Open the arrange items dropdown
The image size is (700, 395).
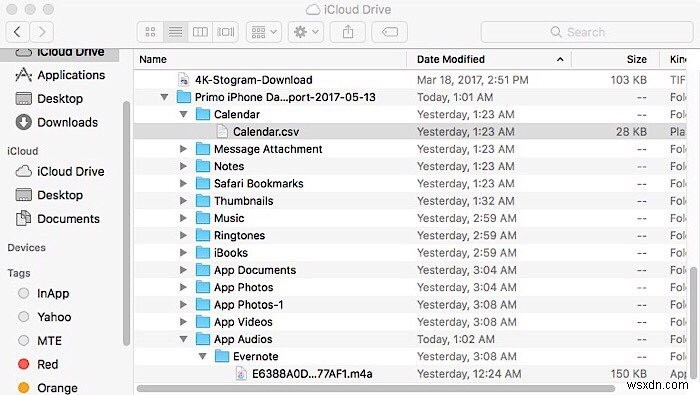tap(264, 32)
